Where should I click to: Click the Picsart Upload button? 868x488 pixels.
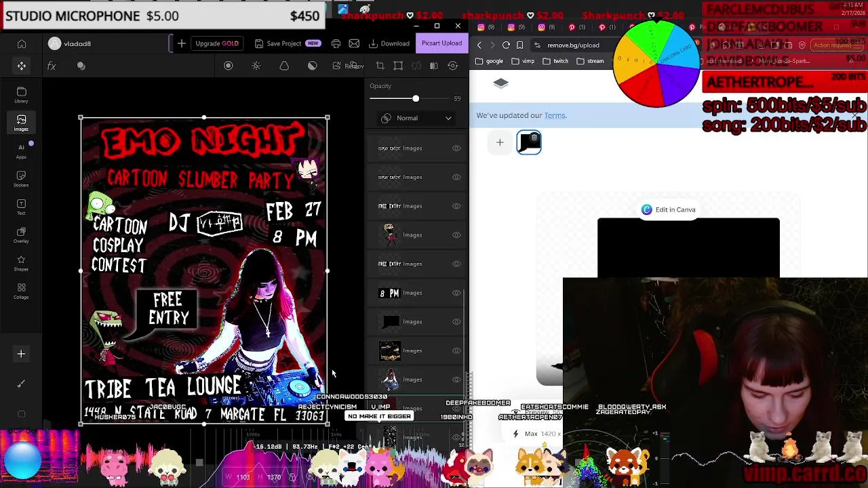click(x=441, y=43)
